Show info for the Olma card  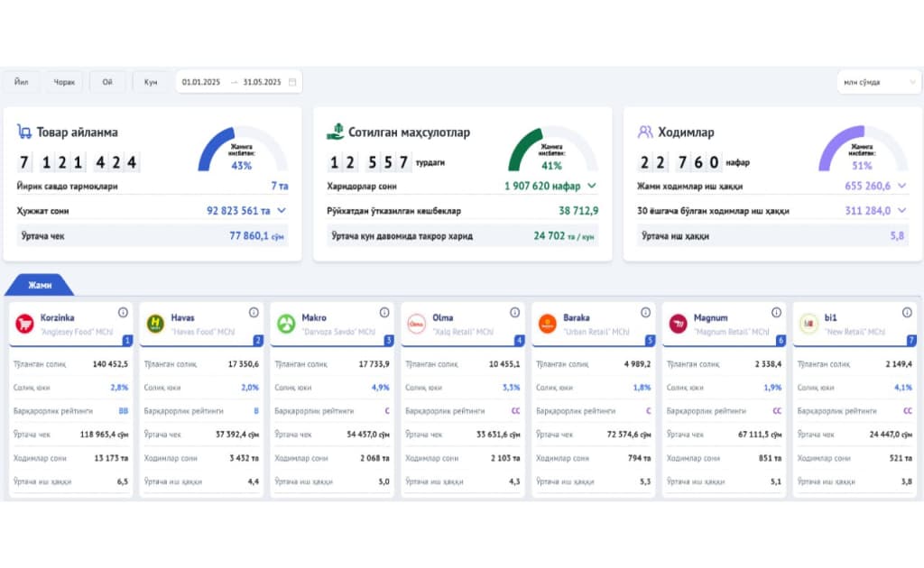[x=514, y=313]
